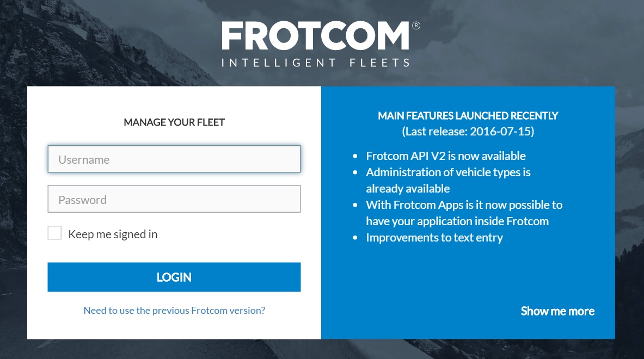The image size is (644, 359).
Task: Click the Show me more link
Action: coord(557,311)
